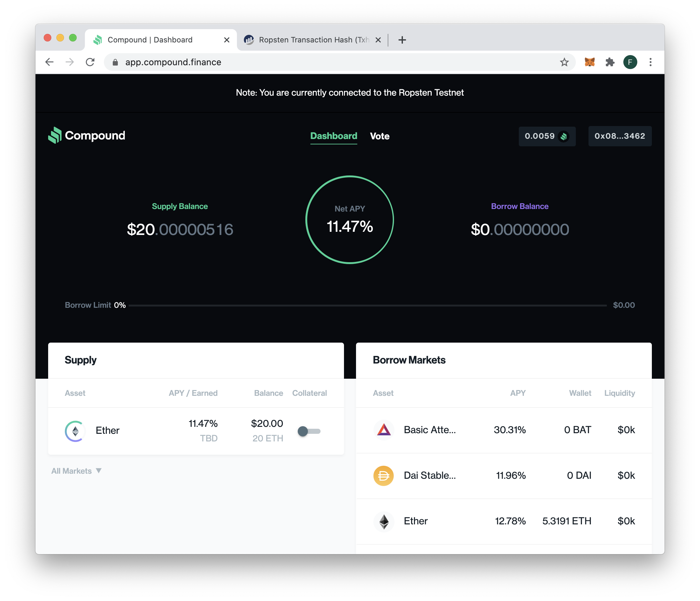The height and width of the screenshot is (601, 700).
Task: Open the Ether borrow market row
Action: (x=504, y=521)
